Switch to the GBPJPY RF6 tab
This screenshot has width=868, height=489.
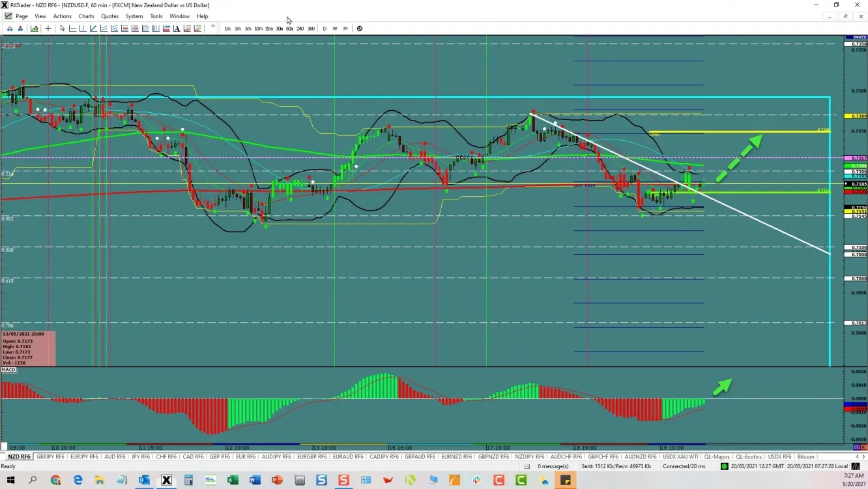point(50,457)
